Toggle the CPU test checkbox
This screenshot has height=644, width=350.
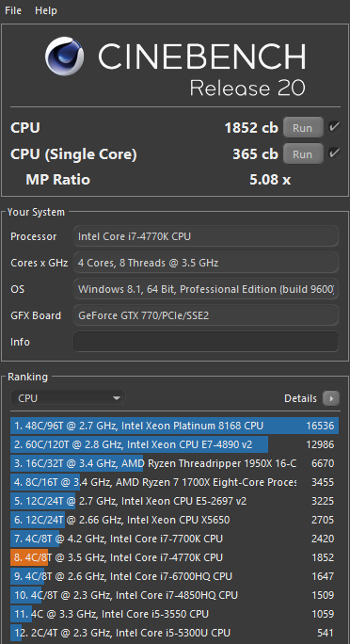(x=334, y=127)
